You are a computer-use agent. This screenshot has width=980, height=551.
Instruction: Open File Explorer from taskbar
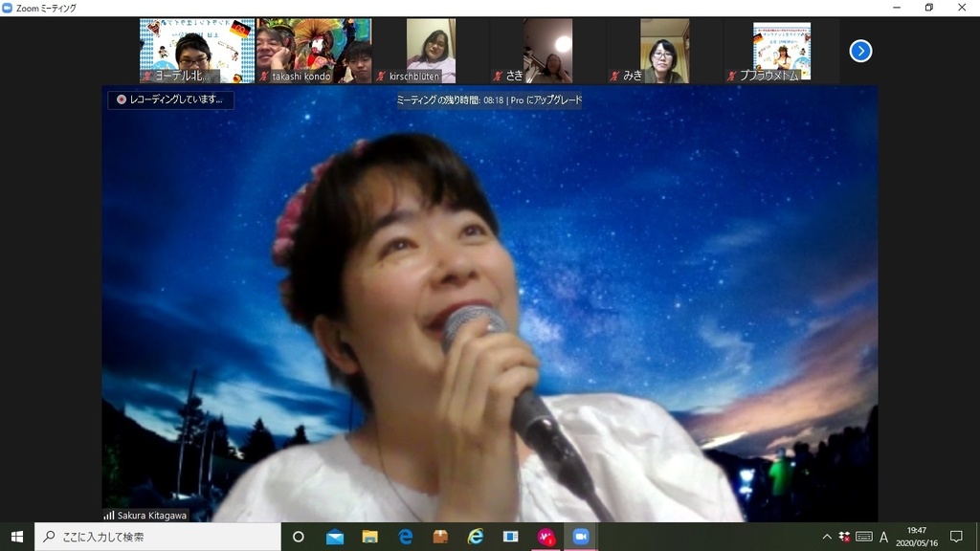pos(369,537)
